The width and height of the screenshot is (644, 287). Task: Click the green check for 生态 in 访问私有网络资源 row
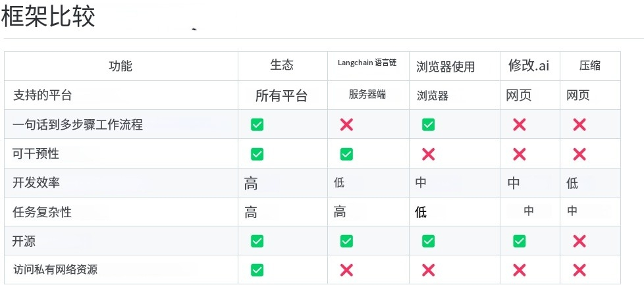(x=257, y=270)
